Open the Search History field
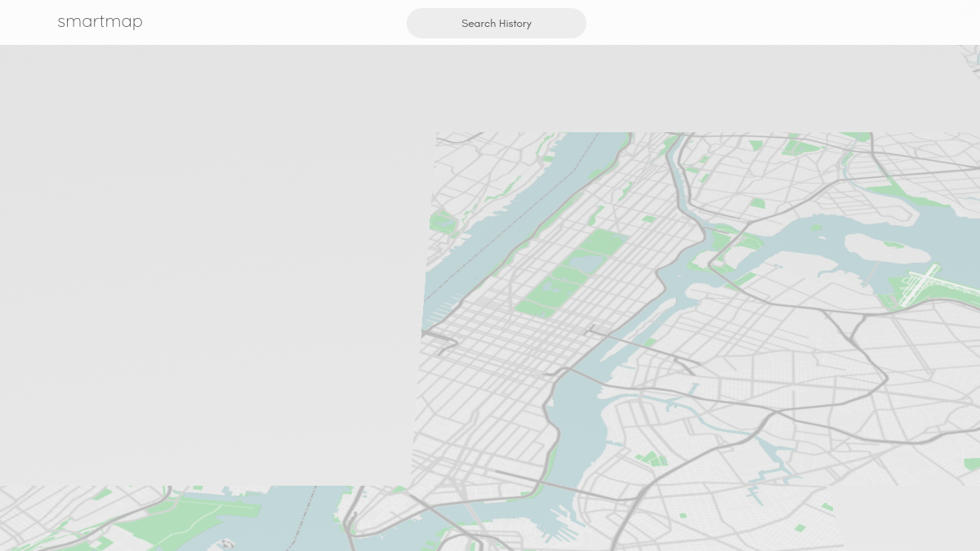Viewport: 980px width, 551px height. click(x=497, y=23)
